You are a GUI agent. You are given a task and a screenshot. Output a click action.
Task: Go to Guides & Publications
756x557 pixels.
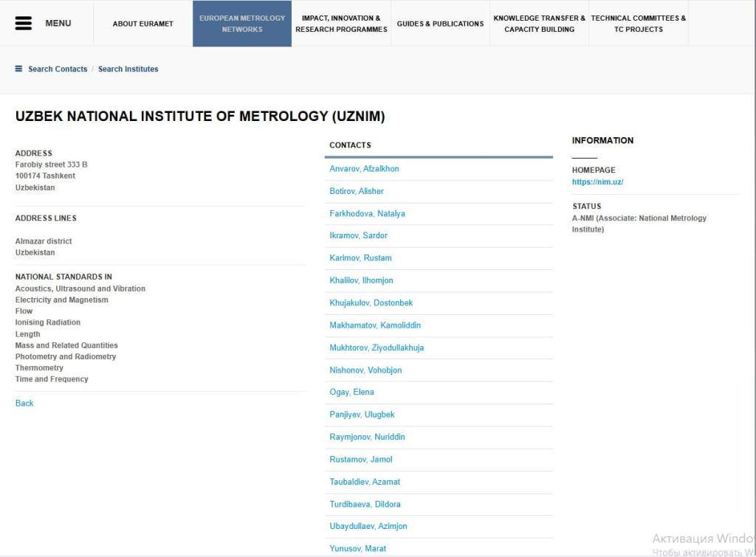coord(440,24)
